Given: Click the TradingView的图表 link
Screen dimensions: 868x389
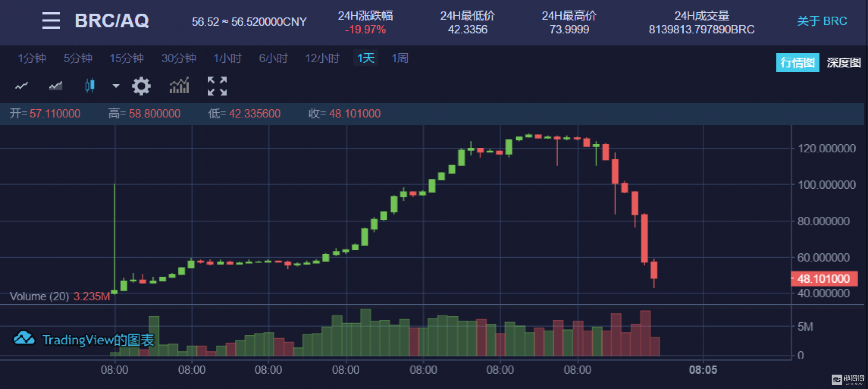Looking at the screenshot, I should 98,340.
